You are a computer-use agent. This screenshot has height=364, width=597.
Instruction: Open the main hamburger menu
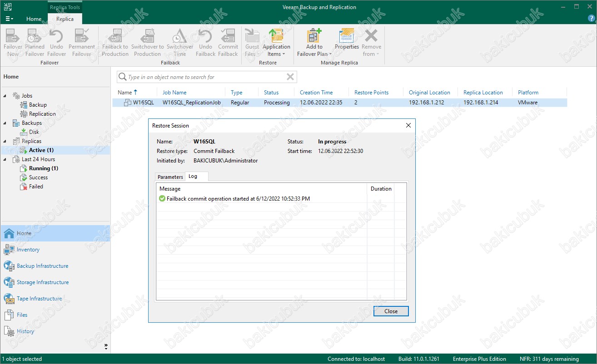point(9,19)
